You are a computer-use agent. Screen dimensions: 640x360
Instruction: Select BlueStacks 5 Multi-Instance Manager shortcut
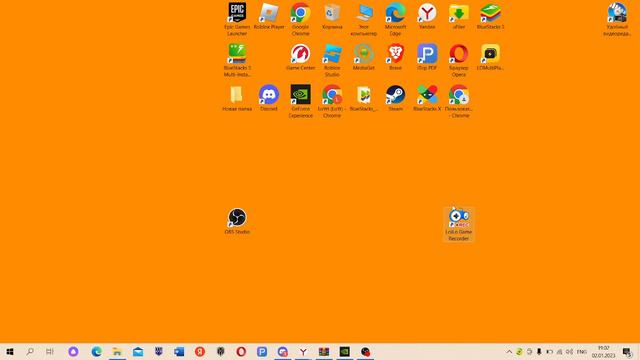(237, 60)
